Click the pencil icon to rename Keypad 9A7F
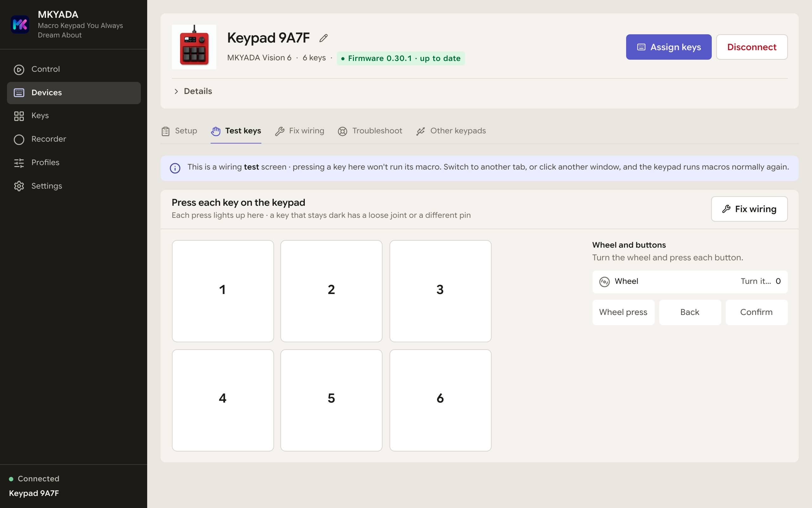Viewport: 812px width, 508px height. click(323, 38)
